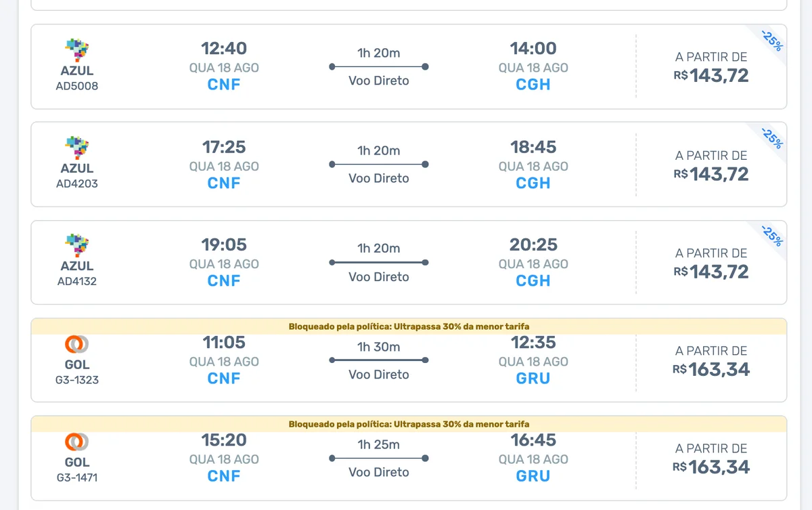
Task: Click the -25% discount badge on AD4203
Action: click(x=771, y=138)
